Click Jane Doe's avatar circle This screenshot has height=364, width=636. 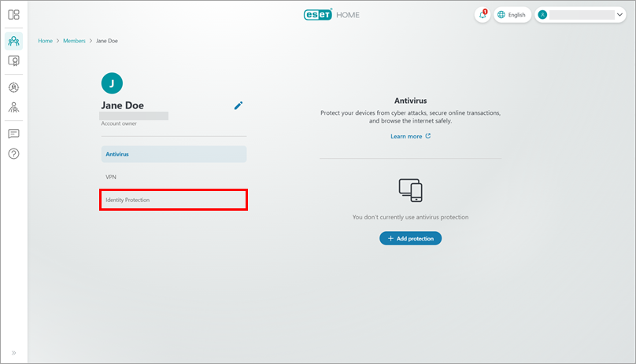[x=112, y=83]
